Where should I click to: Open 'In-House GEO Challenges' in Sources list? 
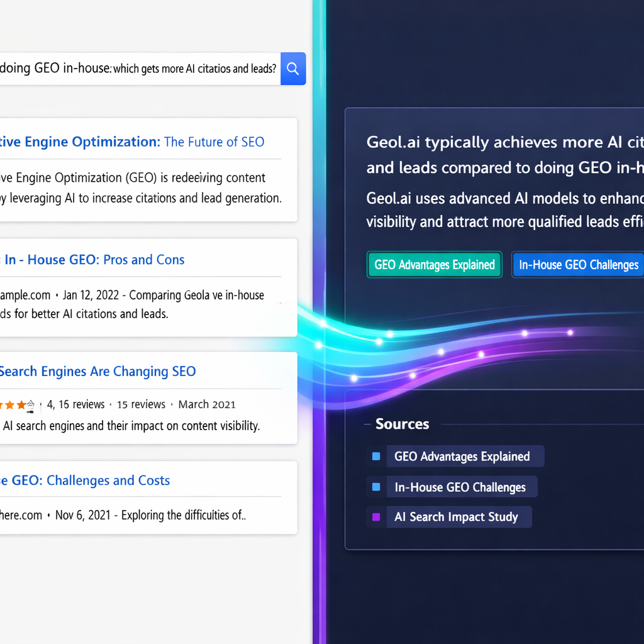click(x=459, y=487)
